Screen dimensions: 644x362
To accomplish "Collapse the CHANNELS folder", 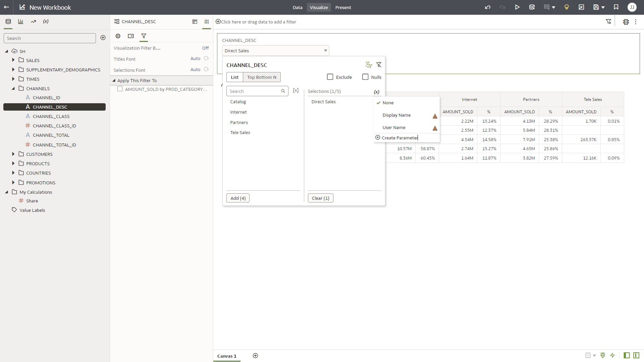I will tap(13, 88).
